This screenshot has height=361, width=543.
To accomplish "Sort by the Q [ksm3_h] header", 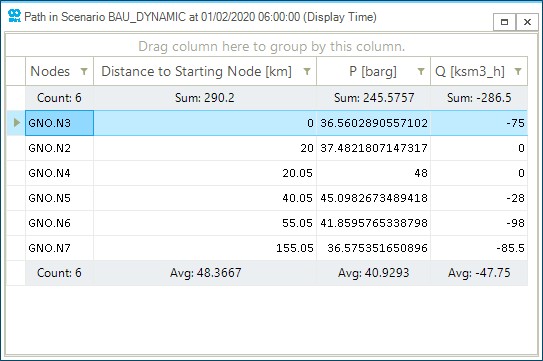I will coord(470,71).
